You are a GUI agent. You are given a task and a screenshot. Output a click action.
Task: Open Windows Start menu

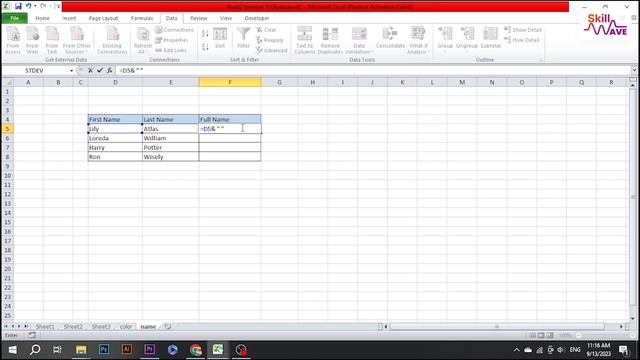13,350
